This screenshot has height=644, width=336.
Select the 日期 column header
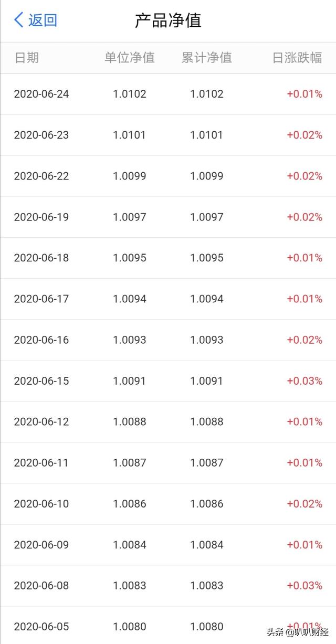26,58
